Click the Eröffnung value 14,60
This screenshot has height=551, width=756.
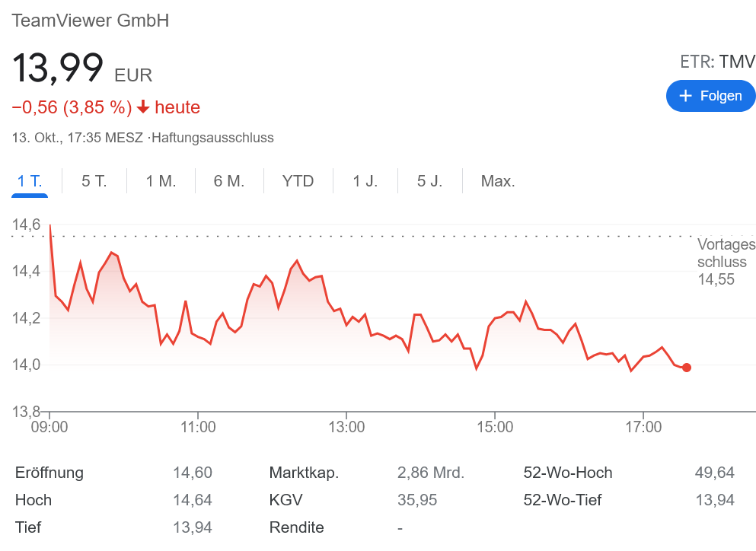(192, 473)
